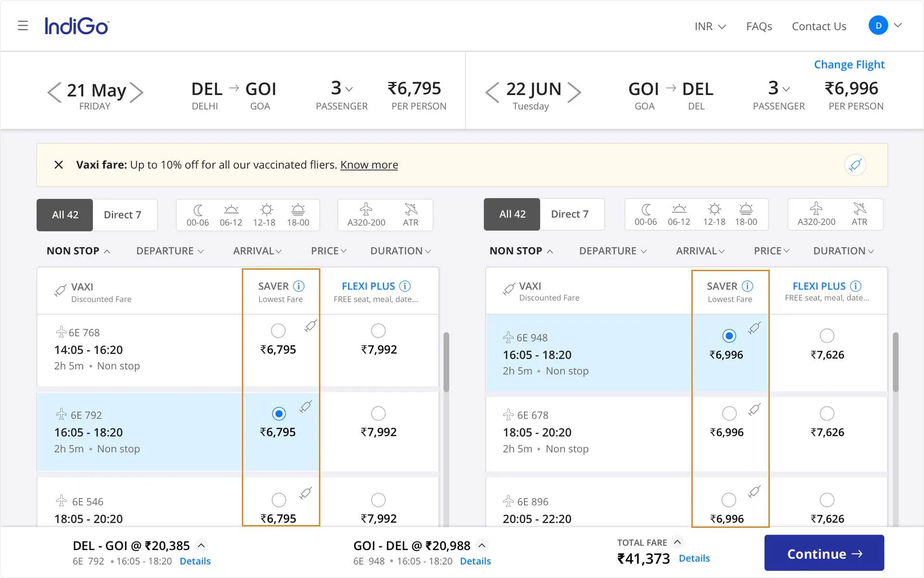This screenshot has width=924, height=578.
Task: Select Saver fare for flight 6E 896
Action: [729, 500]
